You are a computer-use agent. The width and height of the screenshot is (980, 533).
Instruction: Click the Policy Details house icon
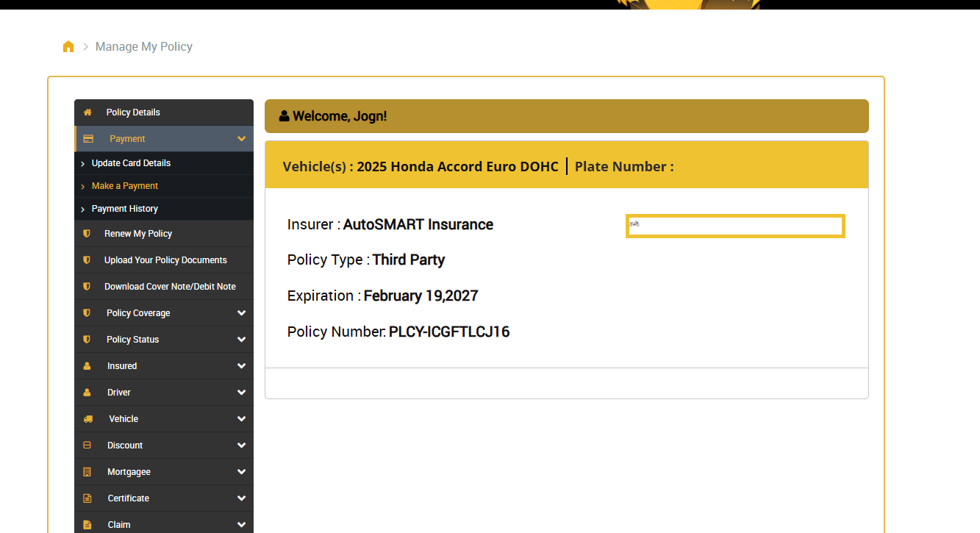tap(87, 112)
